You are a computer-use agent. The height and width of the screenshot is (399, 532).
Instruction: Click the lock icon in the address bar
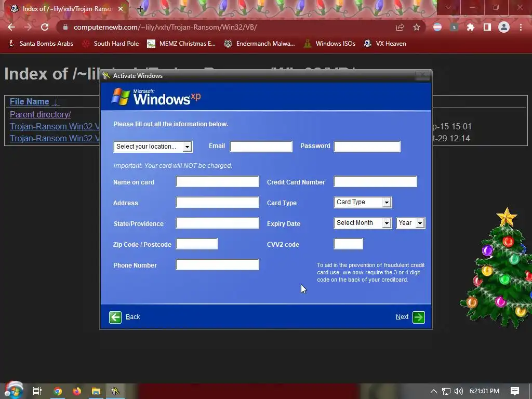point(65,27)
